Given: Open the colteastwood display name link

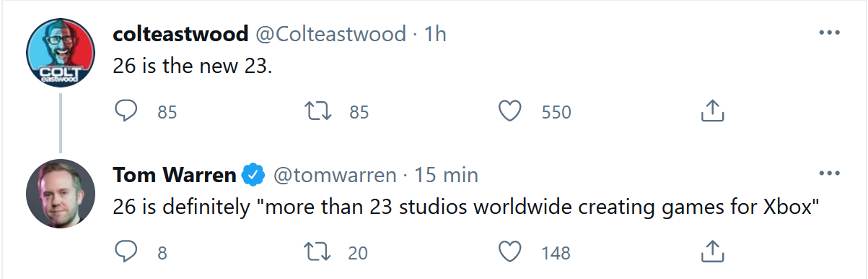Looking at the screenshot, I should 181,33.
